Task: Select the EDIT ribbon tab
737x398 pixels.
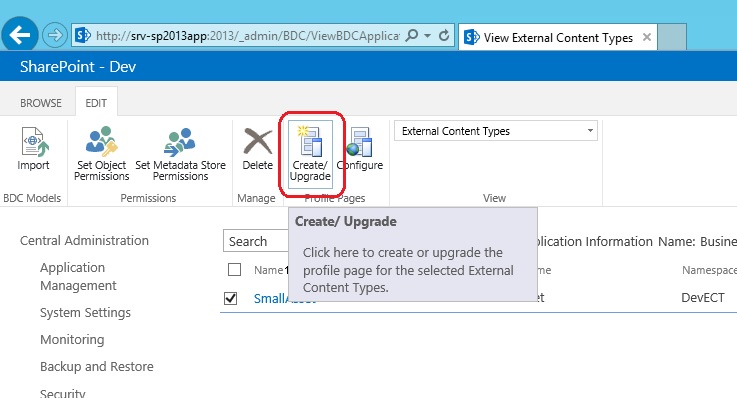Action: [x=96, y=103]
